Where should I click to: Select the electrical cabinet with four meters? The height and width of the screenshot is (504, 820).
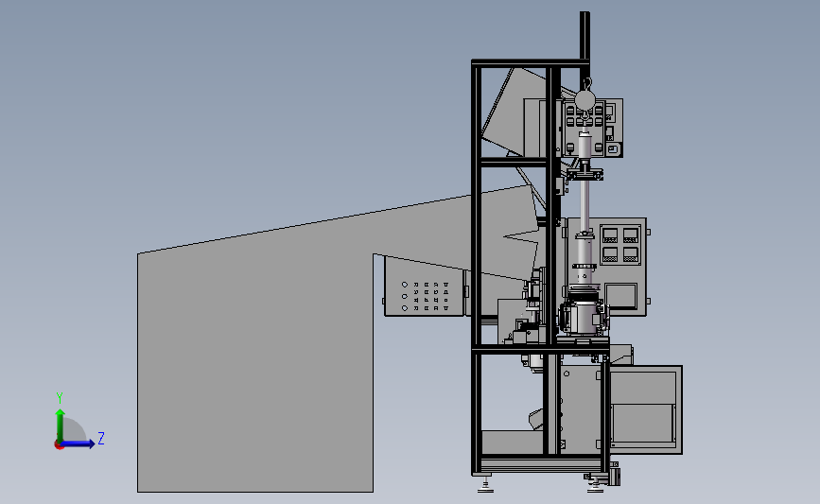click(606, 267)
